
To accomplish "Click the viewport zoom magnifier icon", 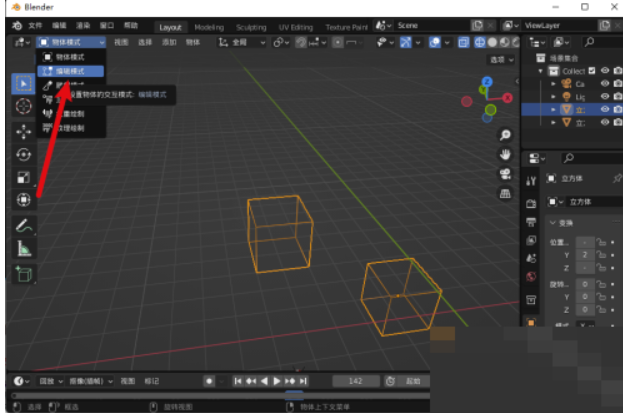I will [505, 135].
